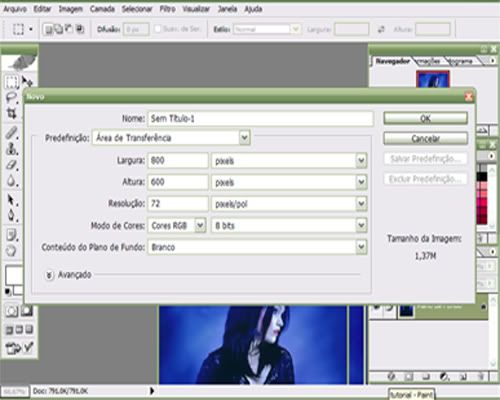The image size is (500, 400).
Task: Open the Filtro menu
Action: click(167, 9)
